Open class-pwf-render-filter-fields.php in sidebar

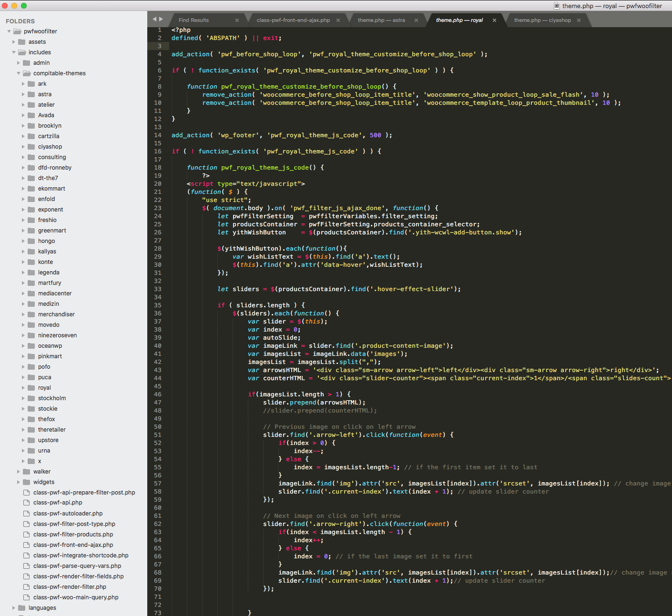[x=79, y=576]
